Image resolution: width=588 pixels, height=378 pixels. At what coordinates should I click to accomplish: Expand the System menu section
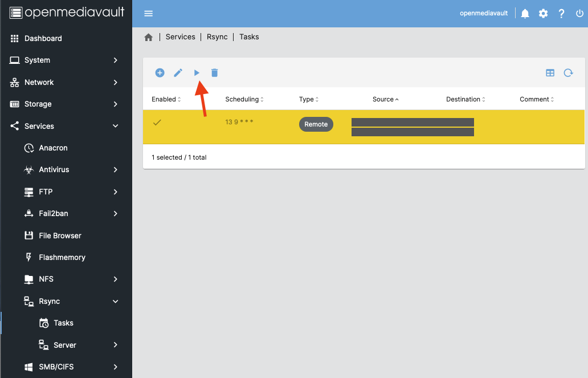66,60
